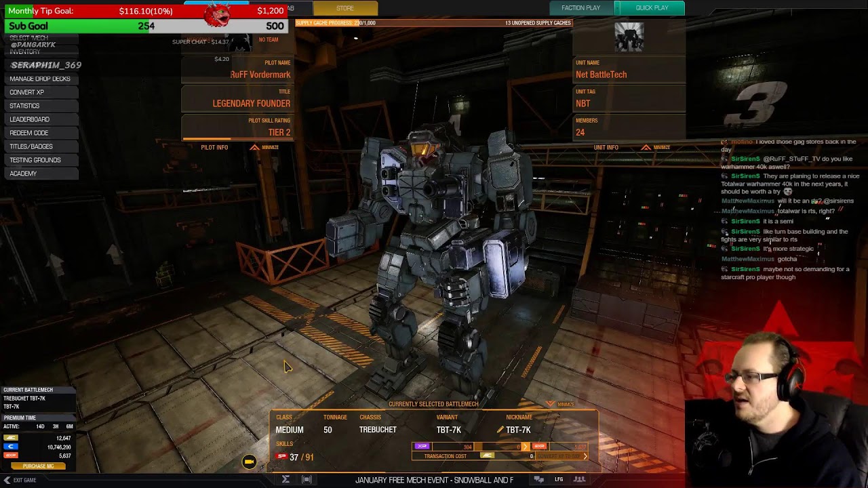Screen dimensions: 868x488
Task: Click Trebuchet TBT-7K current battlemech entry
Action: click(24, 399)
